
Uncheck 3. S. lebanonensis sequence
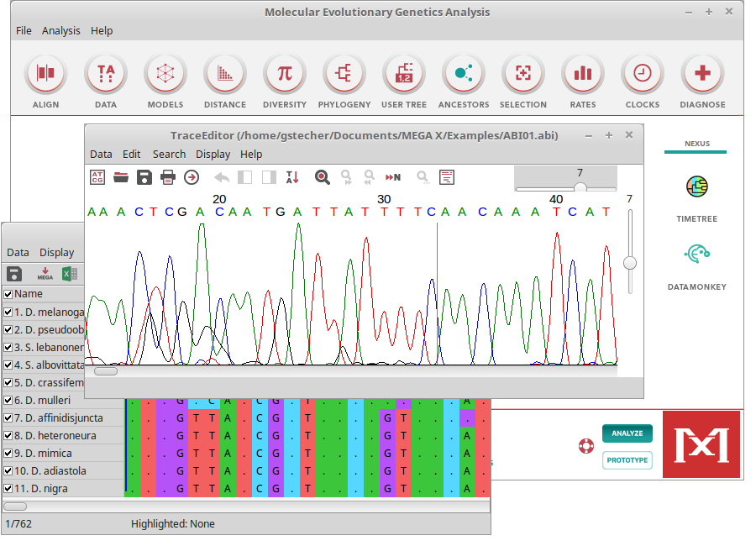(8, 347)
